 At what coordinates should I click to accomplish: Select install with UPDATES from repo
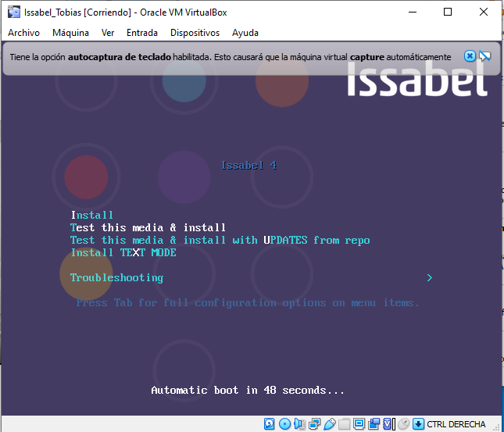click(x=220, y=240)
